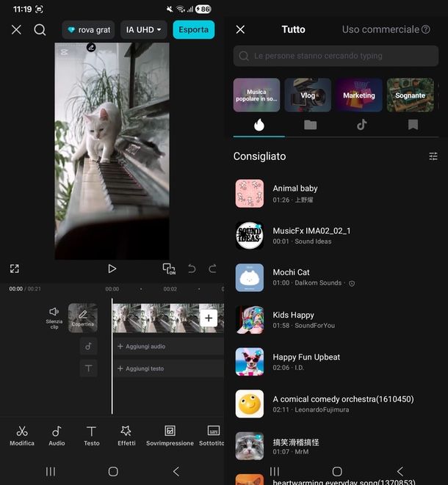
Task: Open the Marketing music category
Action: [359, 95]
